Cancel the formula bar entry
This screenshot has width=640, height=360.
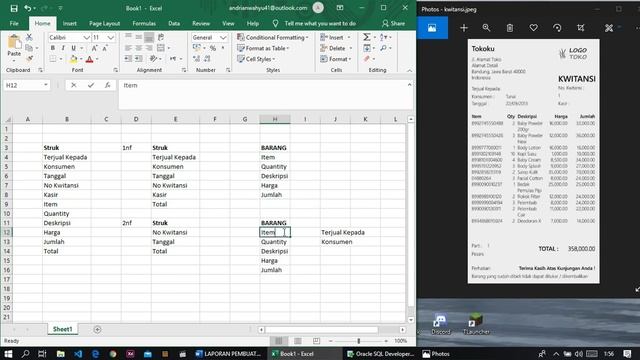click(73, 85)
